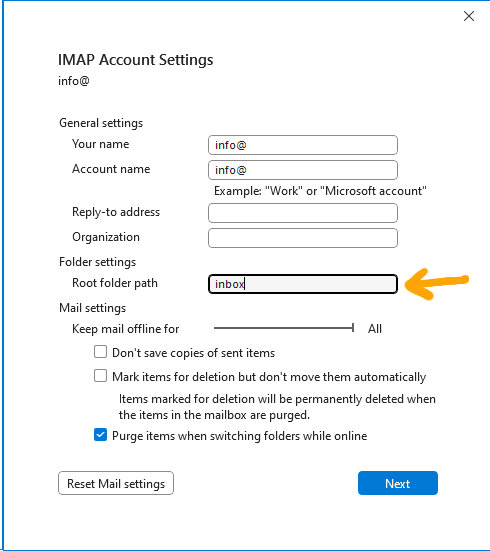Click the IMAP Account Settings heading
This screenshot has height=551, width=490.
click(136, 60)
